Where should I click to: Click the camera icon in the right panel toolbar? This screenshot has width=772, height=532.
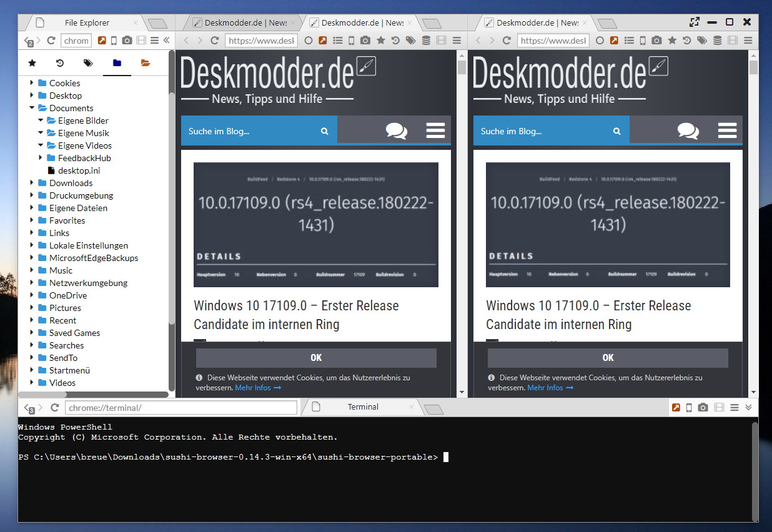656,41
